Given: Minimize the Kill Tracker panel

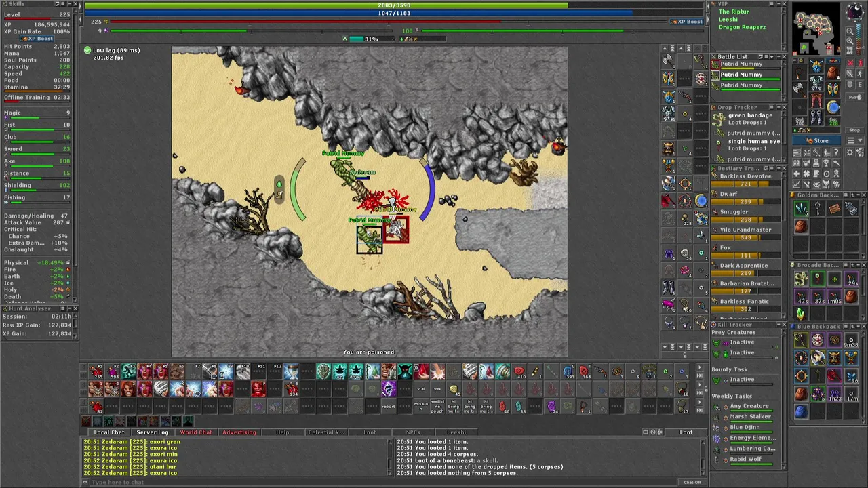Looking at the screenshot, I should click(778, 325).
